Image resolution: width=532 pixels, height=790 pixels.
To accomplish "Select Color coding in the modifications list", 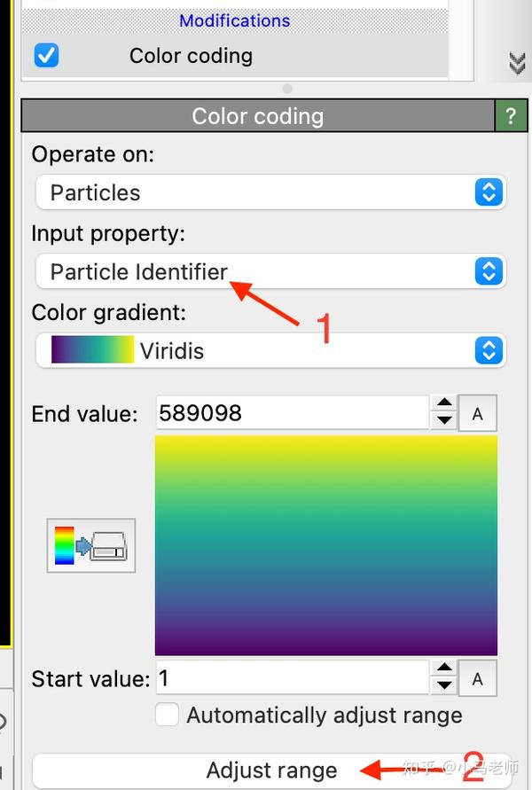I will (191, 56).
